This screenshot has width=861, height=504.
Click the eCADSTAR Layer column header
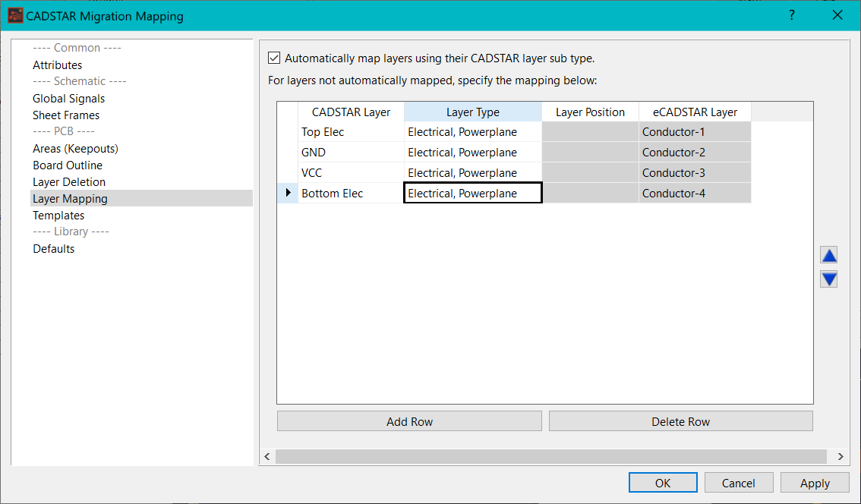695,112
